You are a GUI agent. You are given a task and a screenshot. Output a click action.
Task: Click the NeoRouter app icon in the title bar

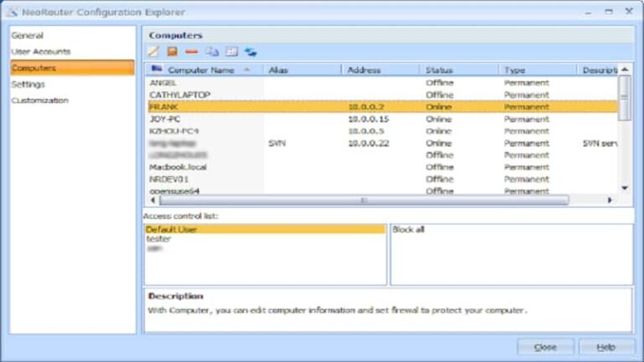point(13,12)
